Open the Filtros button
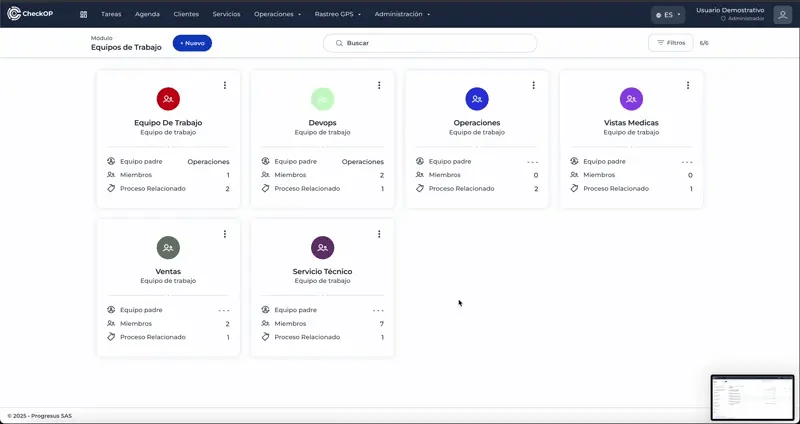 pos(670,43)
